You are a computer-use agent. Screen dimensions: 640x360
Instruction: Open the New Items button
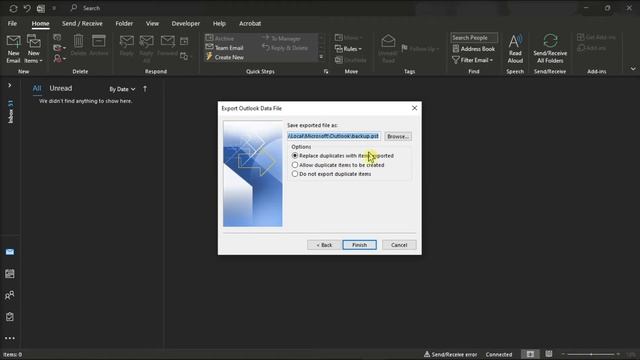tap(33, 49)
